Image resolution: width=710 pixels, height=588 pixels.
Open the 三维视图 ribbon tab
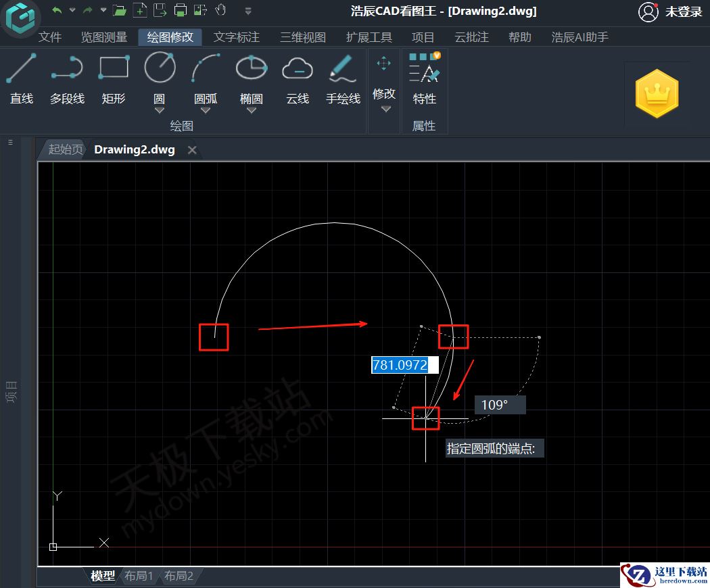point(303,37)
